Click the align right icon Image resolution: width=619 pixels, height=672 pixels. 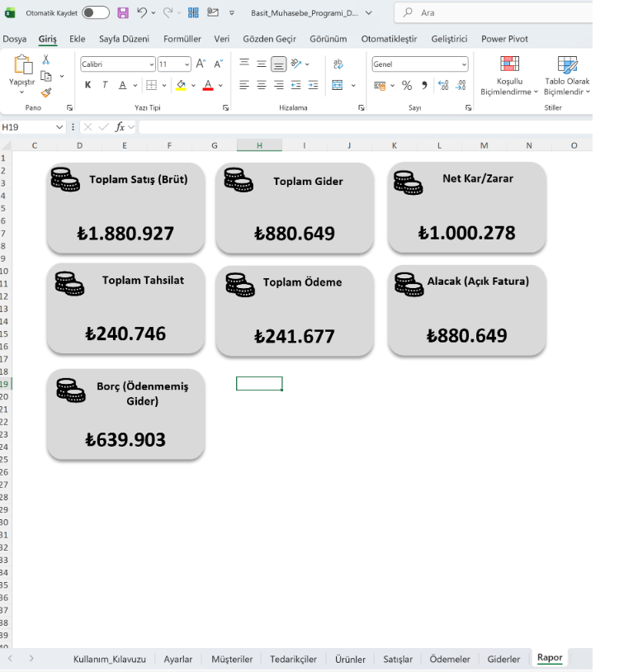[278, 85]
